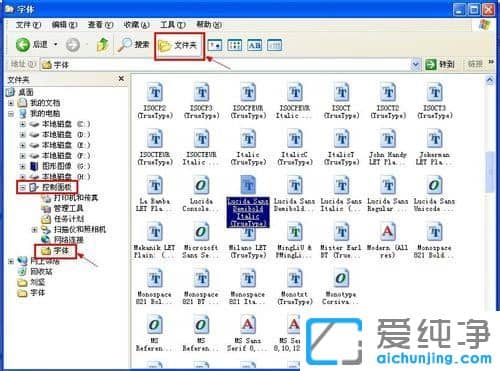Expand the Local Disk (C:) node
500x371 pixels.
[22, 124]
